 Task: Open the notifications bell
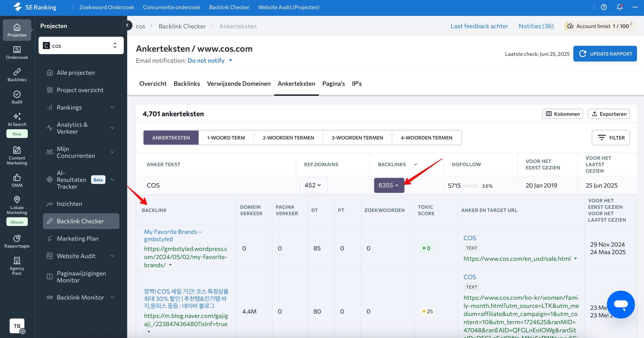tap(620, 7)
